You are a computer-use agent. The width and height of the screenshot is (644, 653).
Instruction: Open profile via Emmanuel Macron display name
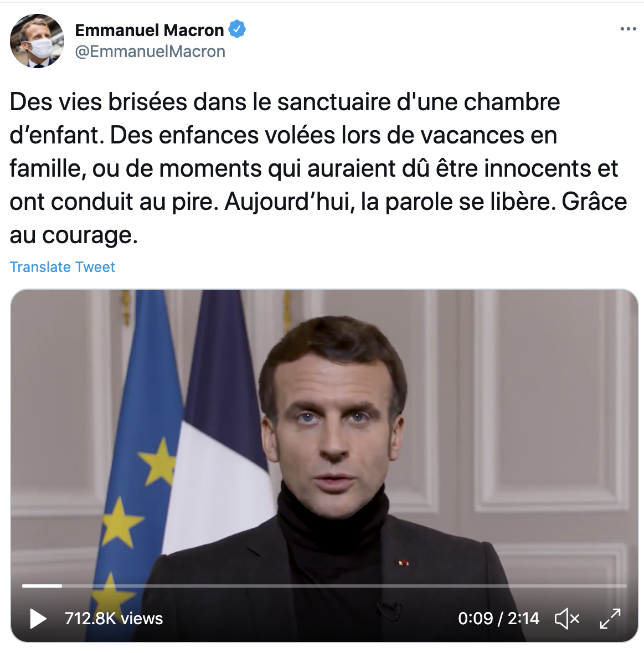pos(150,30)
